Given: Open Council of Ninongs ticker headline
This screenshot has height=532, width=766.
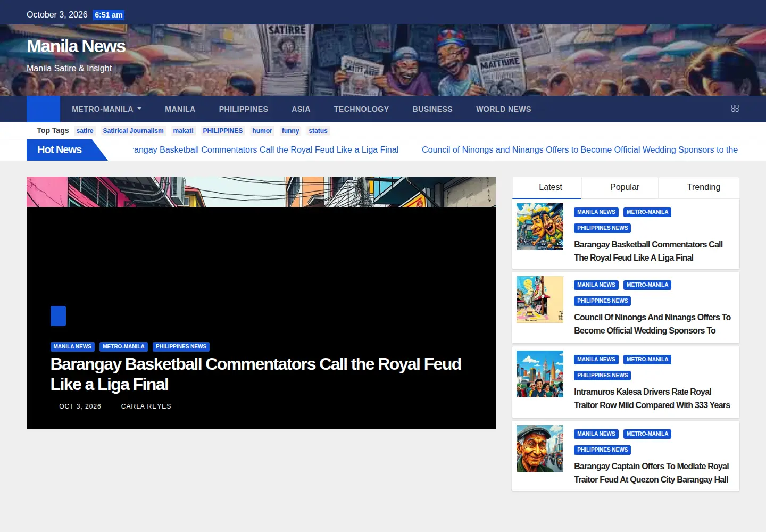Looking at the screenshot, I should 580,150.
